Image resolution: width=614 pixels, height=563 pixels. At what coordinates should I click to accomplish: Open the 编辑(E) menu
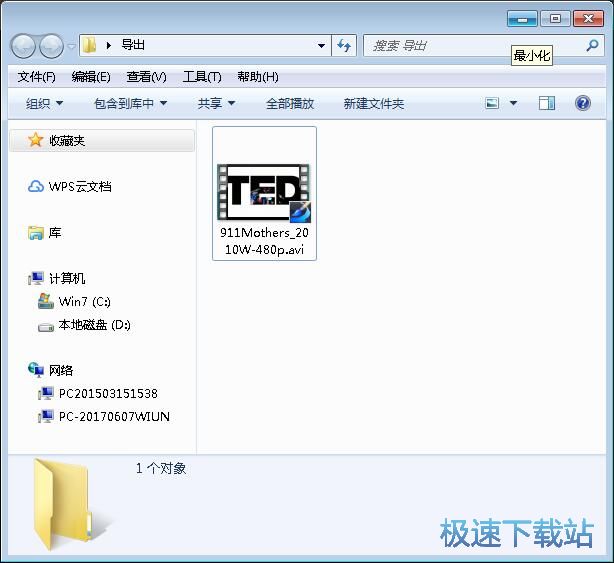tap(91, 77)
